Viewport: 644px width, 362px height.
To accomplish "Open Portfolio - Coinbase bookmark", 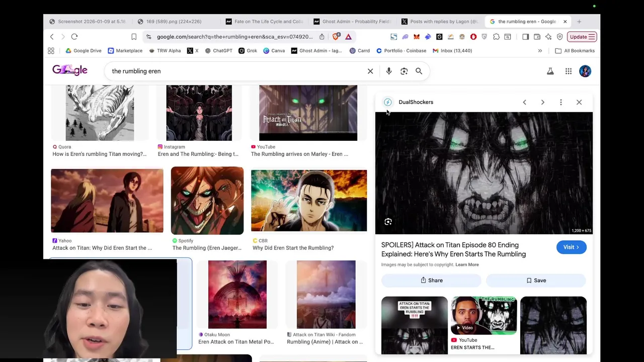I will point(401,51).
